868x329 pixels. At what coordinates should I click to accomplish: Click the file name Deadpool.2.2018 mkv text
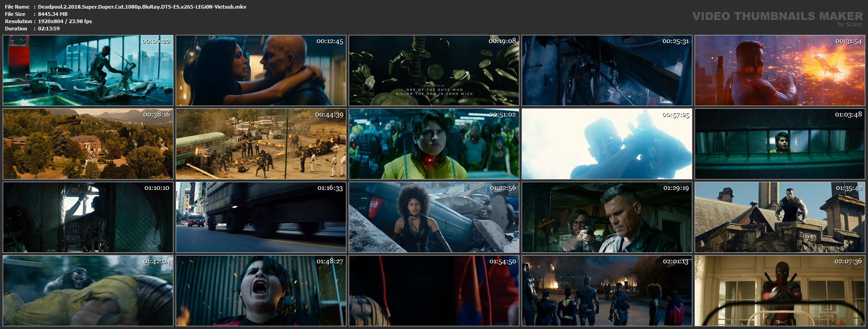pyautogui.click(x=142, y=7)
